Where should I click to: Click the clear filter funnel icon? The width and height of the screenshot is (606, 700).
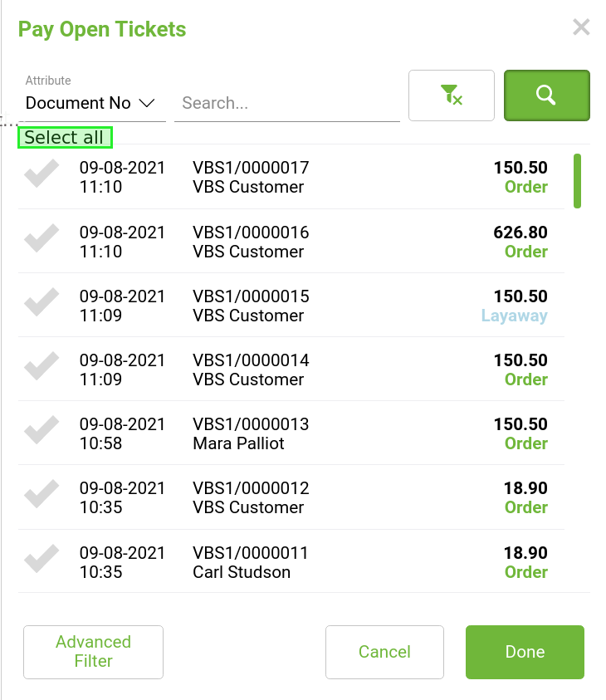tap(452, 95)
